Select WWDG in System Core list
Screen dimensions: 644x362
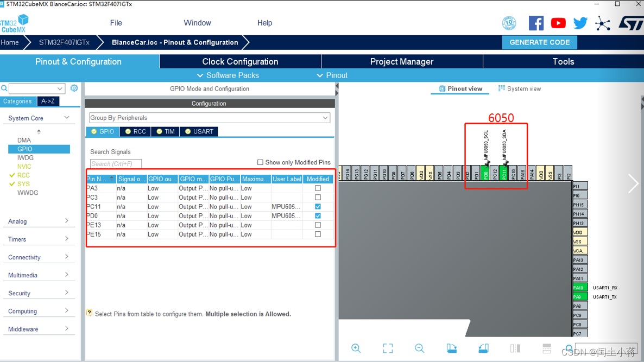tap(28, 193)
